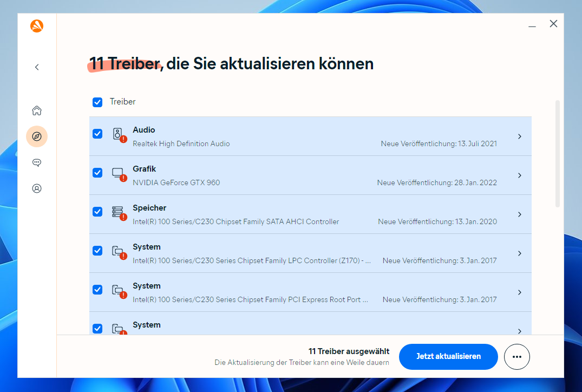Screen dimensions: 582x392
Task: Select the SATA AHCI Controller driver text
Action: click(x=236, y=221)
